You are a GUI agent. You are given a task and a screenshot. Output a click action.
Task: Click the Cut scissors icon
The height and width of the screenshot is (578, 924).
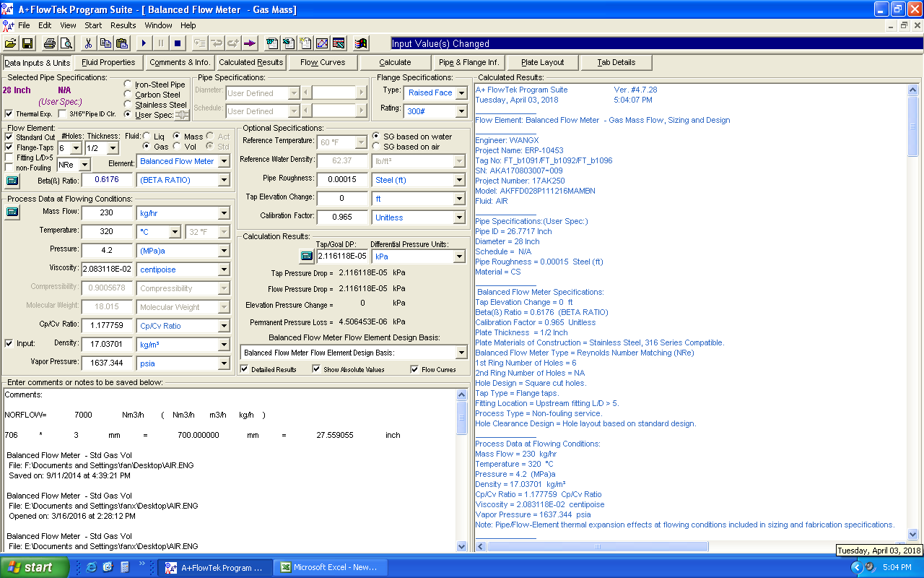click(x=88, y=43)
